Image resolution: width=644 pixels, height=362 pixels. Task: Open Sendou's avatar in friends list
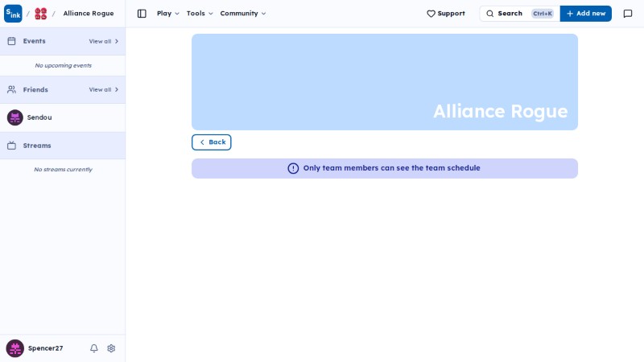[x=15, y=117]
